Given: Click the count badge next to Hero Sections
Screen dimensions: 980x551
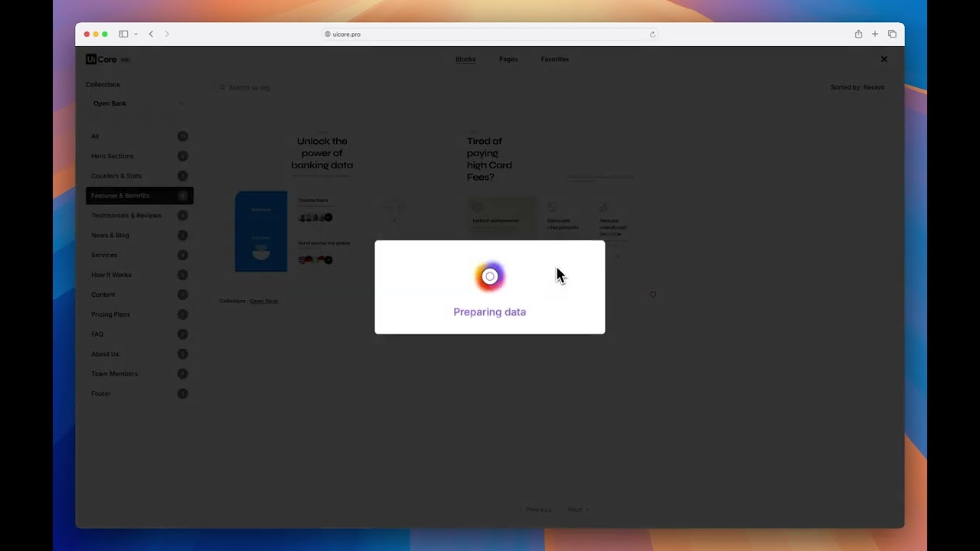Looking at the screenshot, I should [182, 156].
